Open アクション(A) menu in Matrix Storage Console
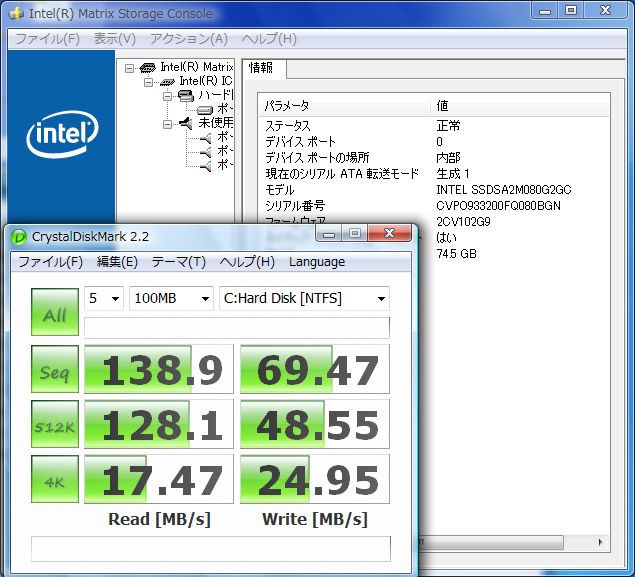 tap(189, 39)
